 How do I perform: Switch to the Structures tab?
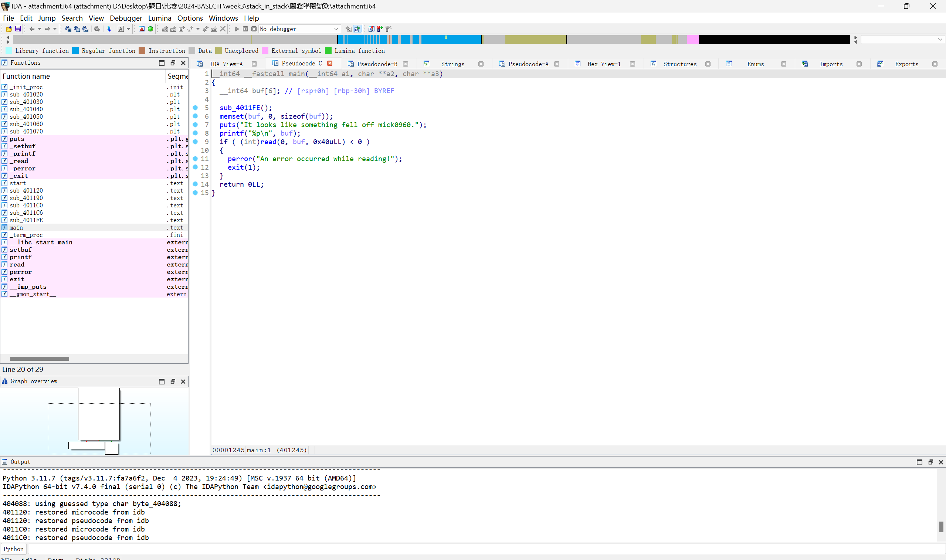(680, 64)
